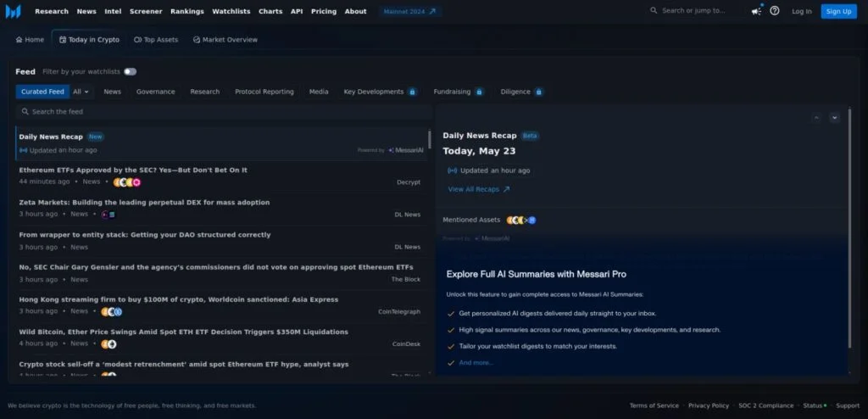Click the magnifier icon in top search bar
Viewport: 868px width, 419px height.
pos(654,10)
